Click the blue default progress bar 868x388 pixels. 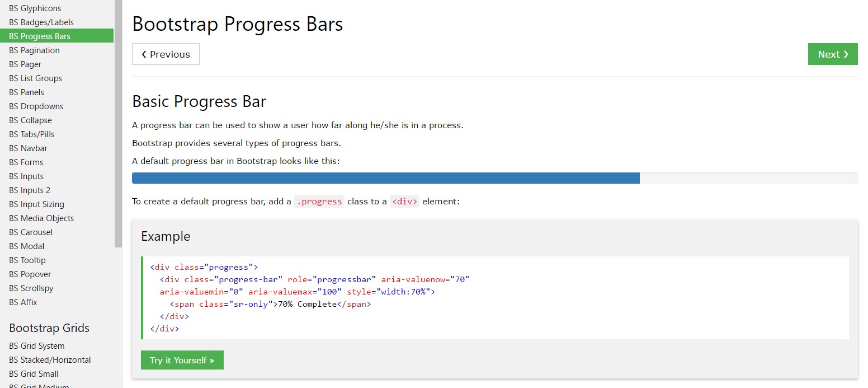point(386,178)
